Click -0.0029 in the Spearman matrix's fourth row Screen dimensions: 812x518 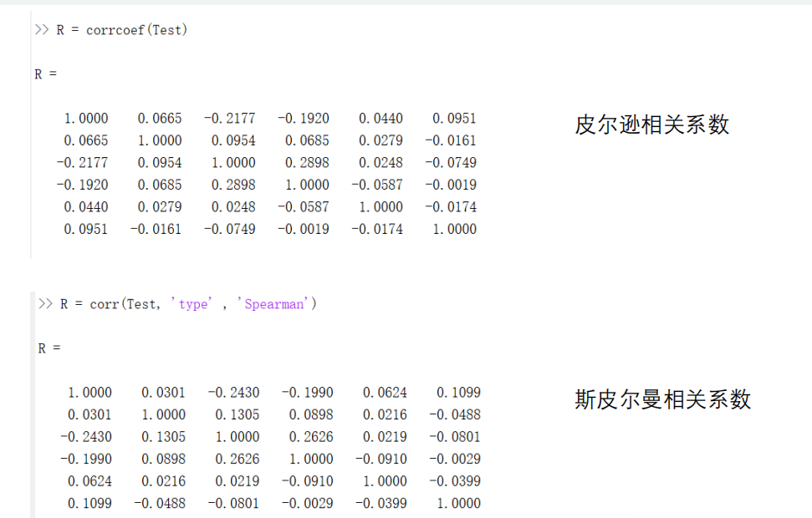click(x=455, y=459)
